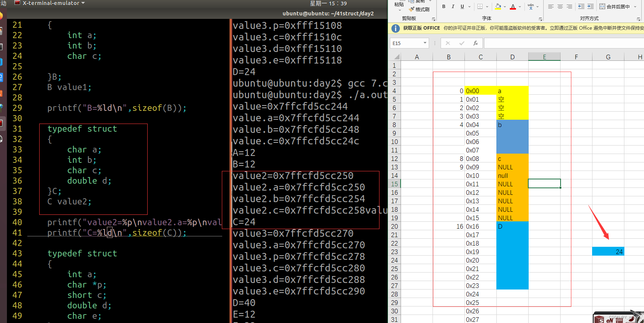The height and width of the screenshot is (323, 644).
Task: Open 对齐方式 group dialog launcher
Action: coord(639,19)
